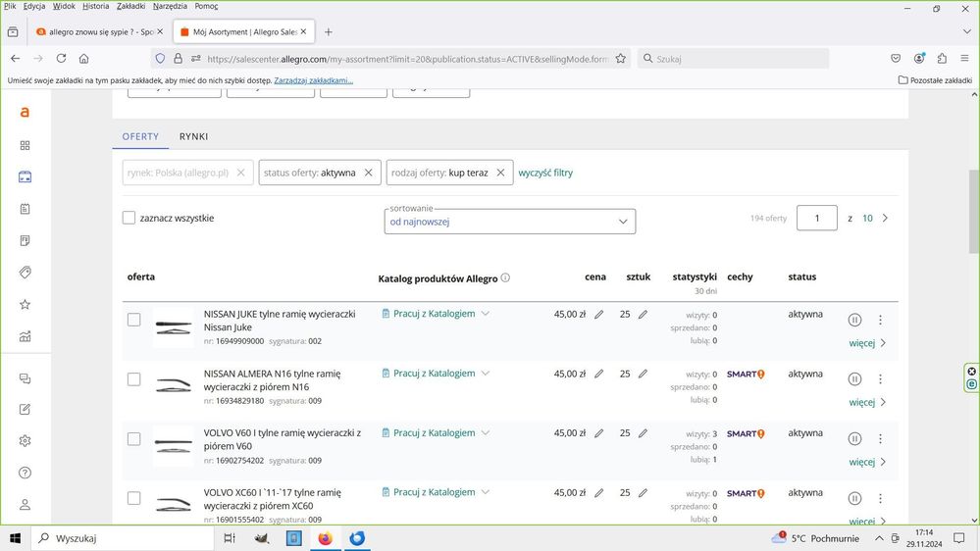This screenshot has width=980, height=551.
Task: Open a new browser tab
Action: pyautogui.click(x=328, y=31)
